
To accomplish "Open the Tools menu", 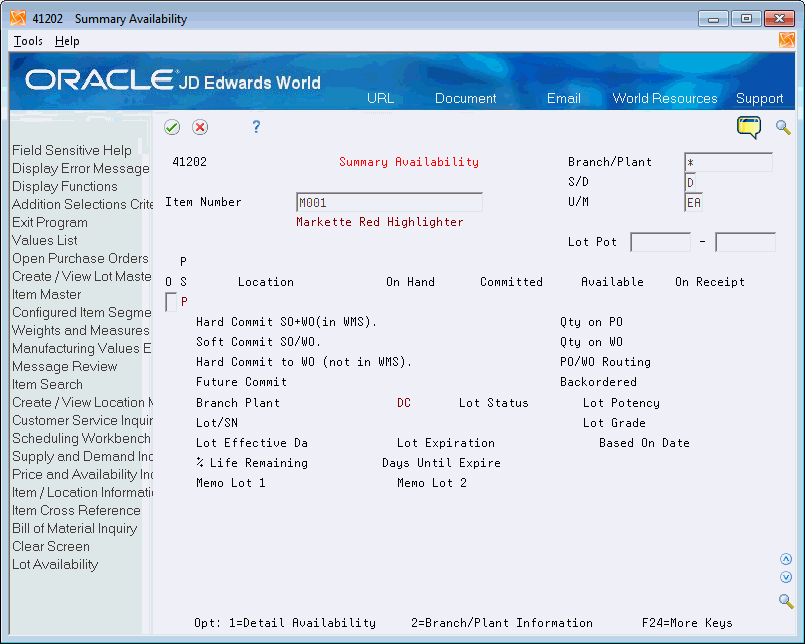I will coord(28,41).
